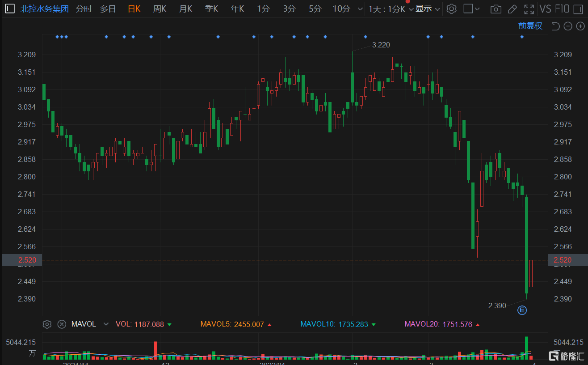Click left axis label 3.209
Viewport: 588px width, 365px height.
click(x=27, y=55)
